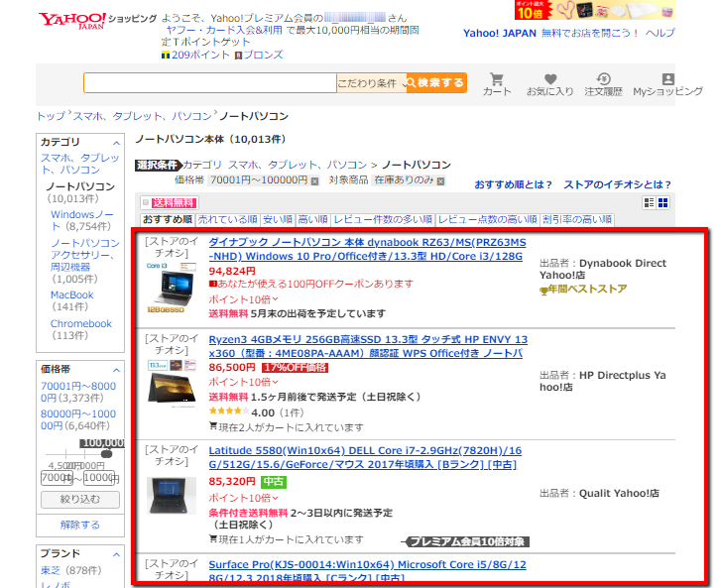Screen dimensions: 720x588
Task: Collapse the 価格帯 price range section
Action: (x=116, y=368)
